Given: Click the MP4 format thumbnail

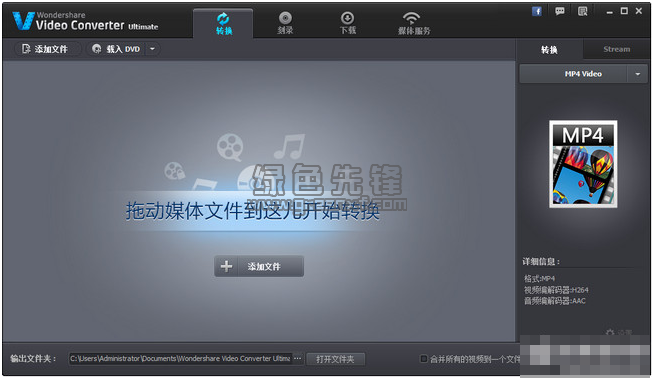Looking at the screenshot, I should pos(583,164).
